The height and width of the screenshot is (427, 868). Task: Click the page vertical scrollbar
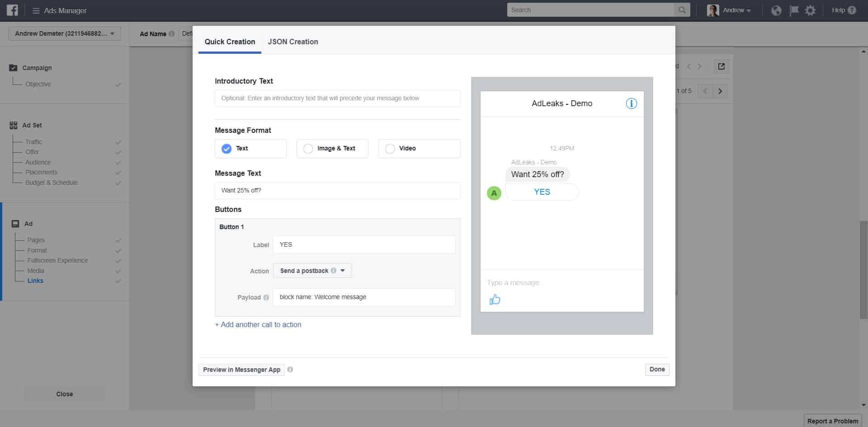863,270
